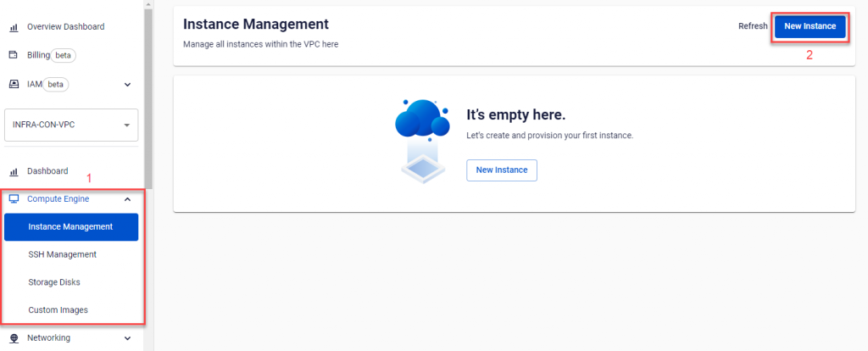Click the Dashboard bar chart icon
Viewport: 868px width, 351px height.
point(14,171)
